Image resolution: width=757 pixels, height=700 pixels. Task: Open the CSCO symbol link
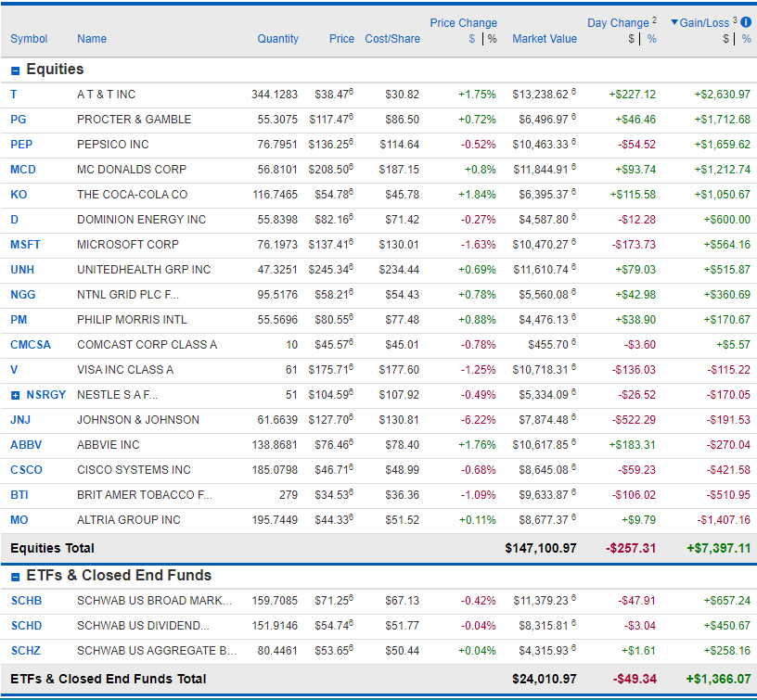point(26,470)
